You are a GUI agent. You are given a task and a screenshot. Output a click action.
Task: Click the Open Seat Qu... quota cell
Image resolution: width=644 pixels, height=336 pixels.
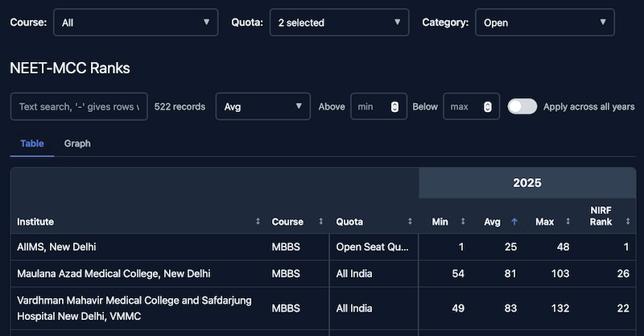tap(374, 247)
